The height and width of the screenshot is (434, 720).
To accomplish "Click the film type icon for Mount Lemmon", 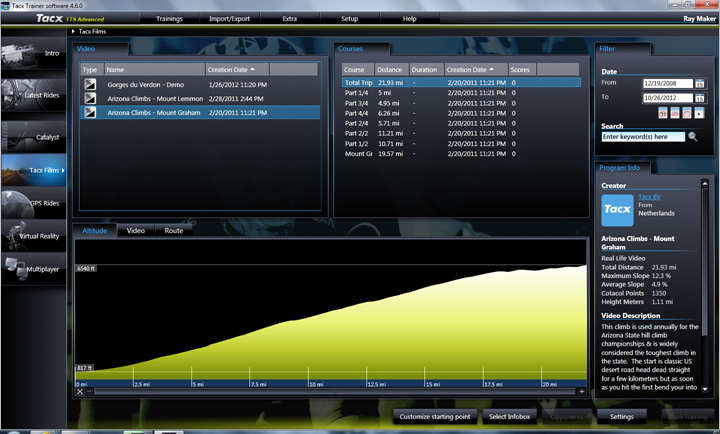I will point(90,98).
